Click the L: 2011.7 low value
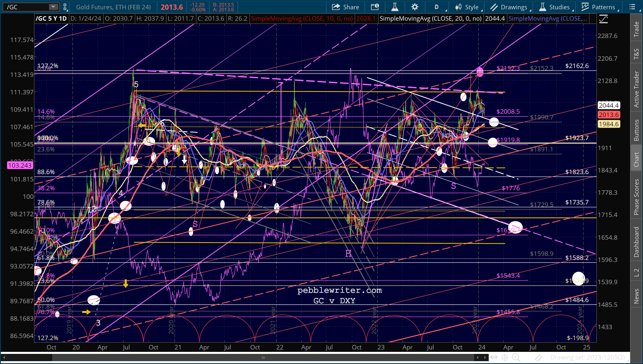The image size is (643, 364). 180,19
